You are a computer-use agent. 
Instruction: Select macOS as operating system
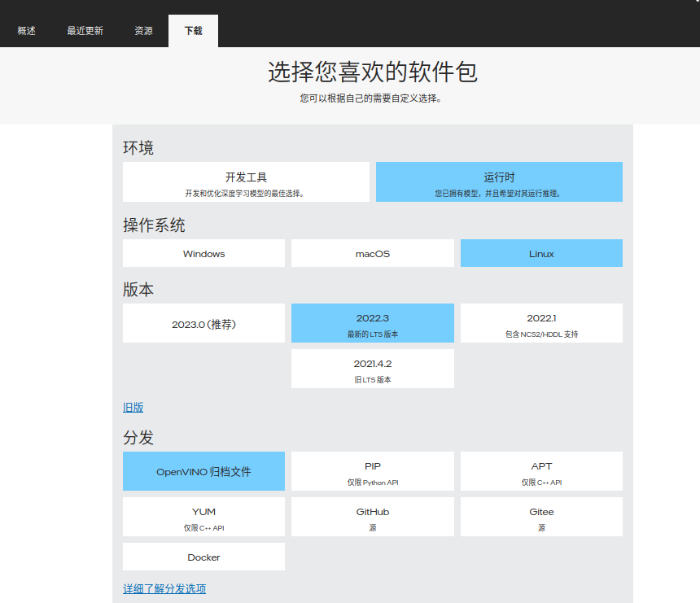372,253
